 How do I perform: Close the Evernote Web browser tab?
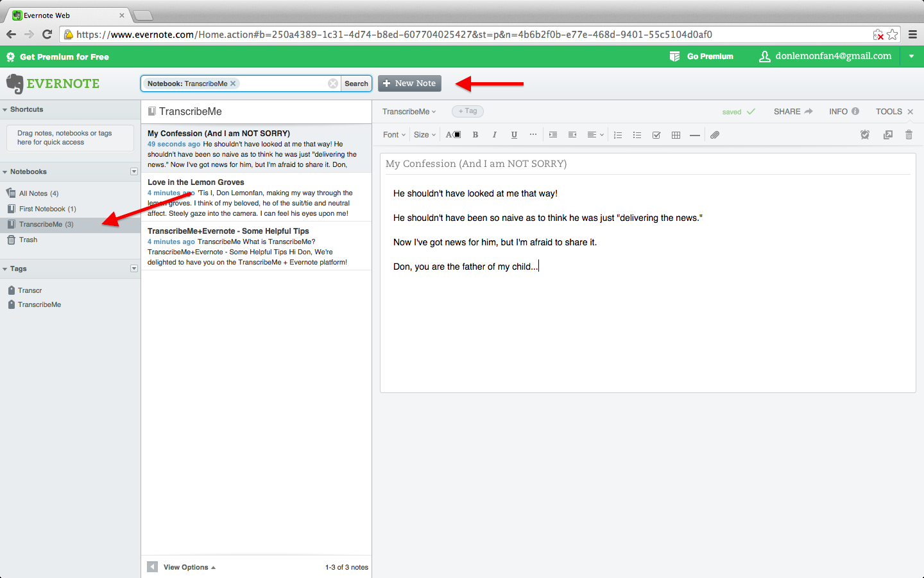coord(121,15)
